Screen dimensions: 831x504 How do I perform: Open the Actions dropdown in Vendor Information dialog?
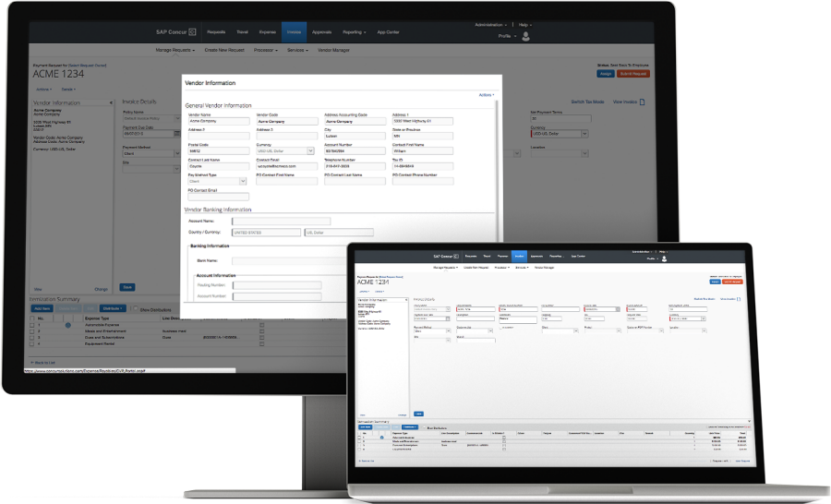[487, 95]
